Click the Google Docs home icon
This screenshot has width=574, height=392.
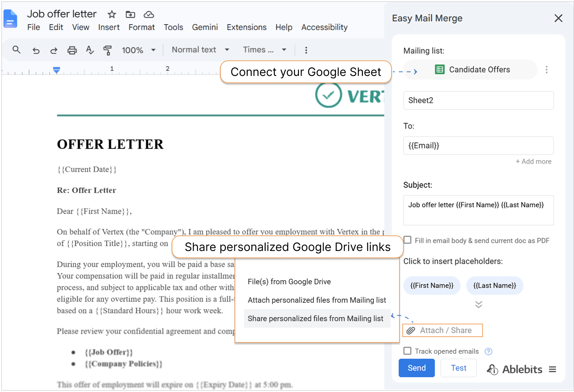[10, 19]
